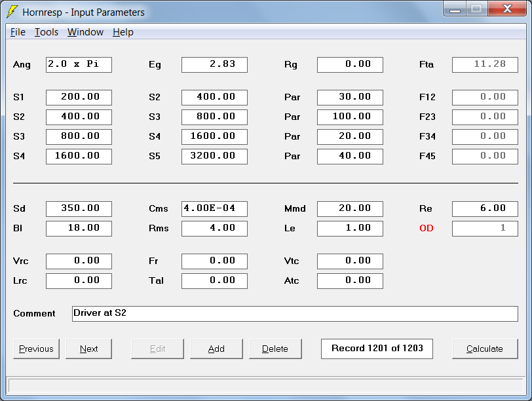Minimize the Hornresp window
Image resolution: width=532 pixels, height=401 pixels.
click(x=455, y=9)
